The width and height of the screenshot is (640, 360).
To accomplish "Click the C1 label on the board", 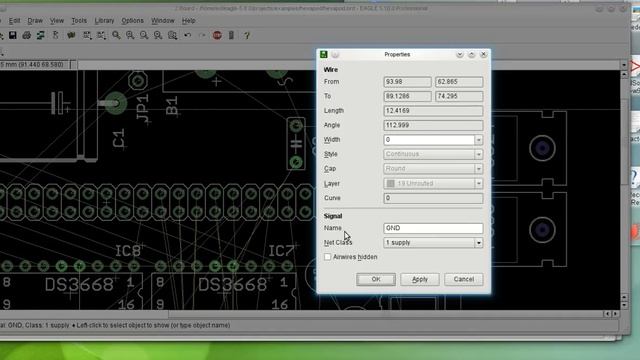I will (x=119, y=138).
